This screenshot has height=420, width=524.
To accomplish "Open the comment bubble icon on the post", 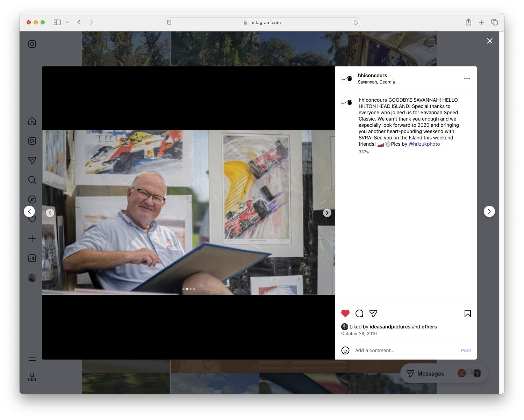I will (359, 313).
